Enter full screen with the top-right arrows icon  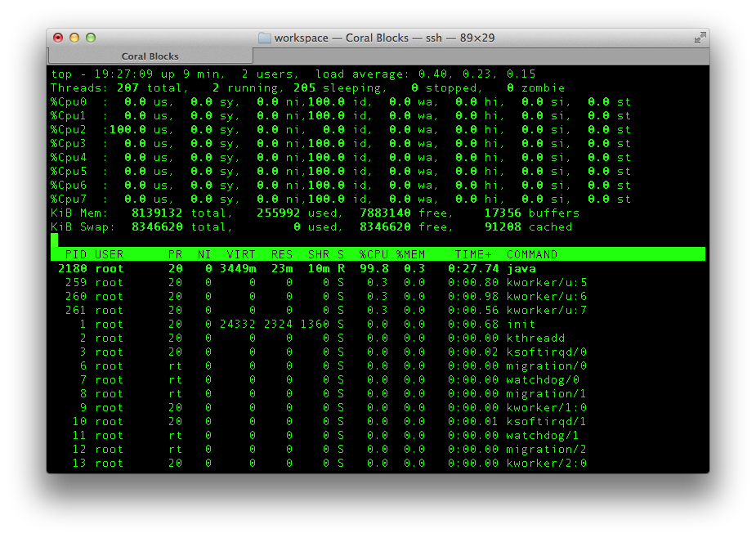pos(700,38)
